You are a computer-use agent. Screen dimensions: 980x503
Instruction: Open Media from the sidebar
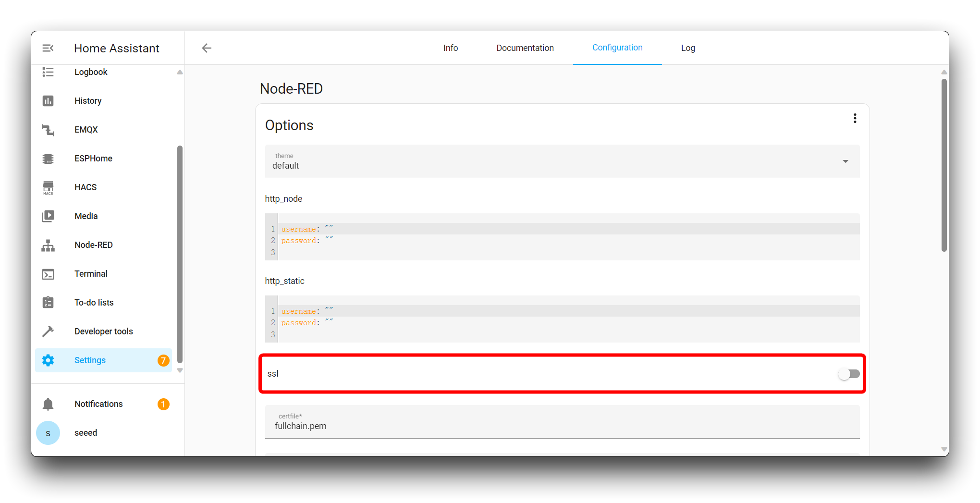(x=104, y=216)
